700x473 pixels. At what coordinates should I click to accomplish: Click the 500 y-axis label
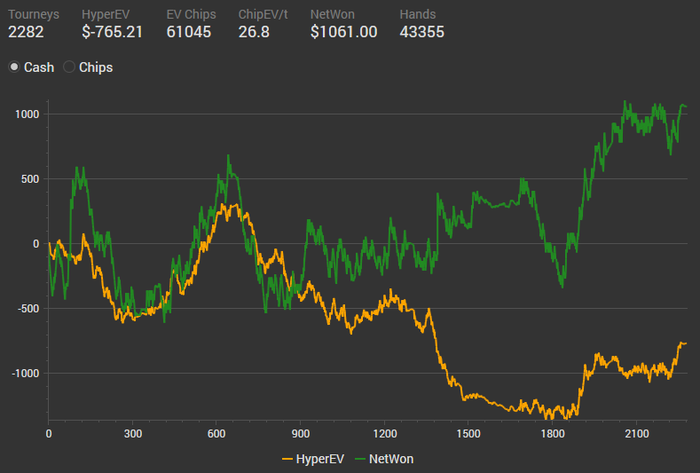tap(30, 179)
